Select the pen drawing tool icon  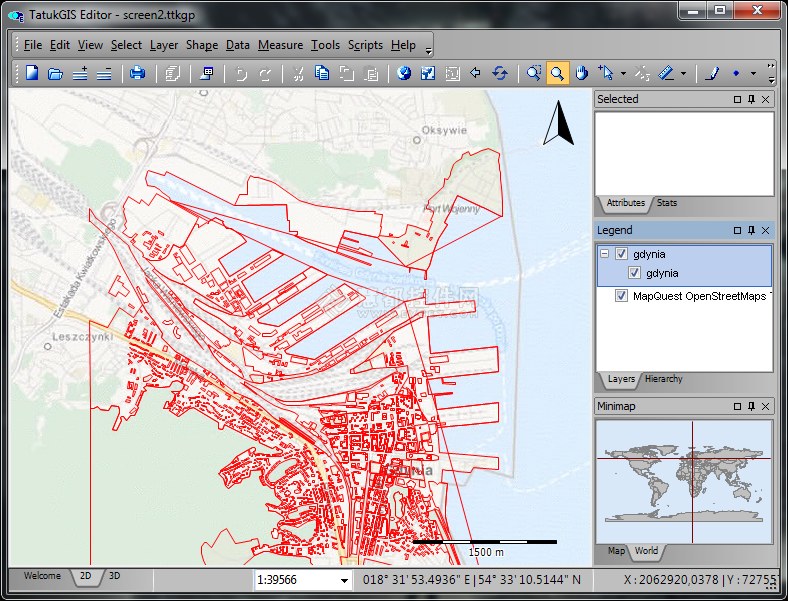pos(712,73)
